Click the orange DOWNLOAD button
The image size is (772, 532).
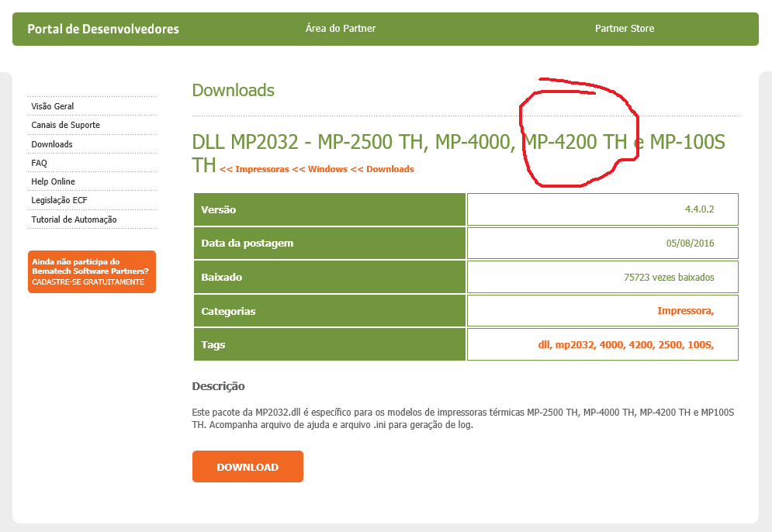(248, 467)
